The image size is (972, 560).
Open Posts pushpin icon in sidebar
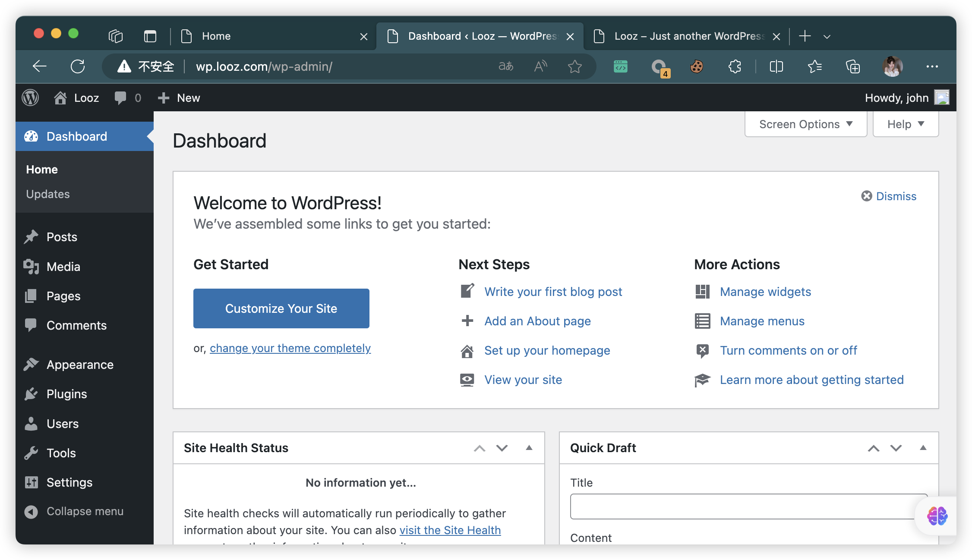[31, 237]
